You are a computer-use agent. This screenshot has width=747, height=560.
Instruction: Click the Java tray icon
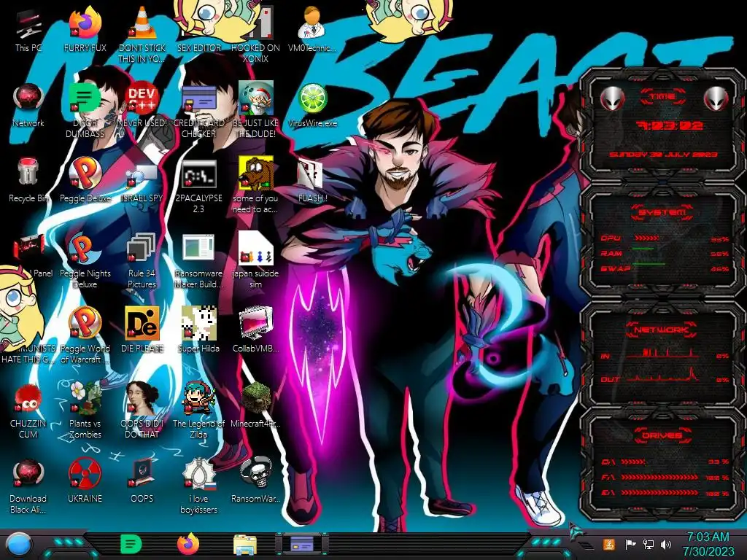609,544
